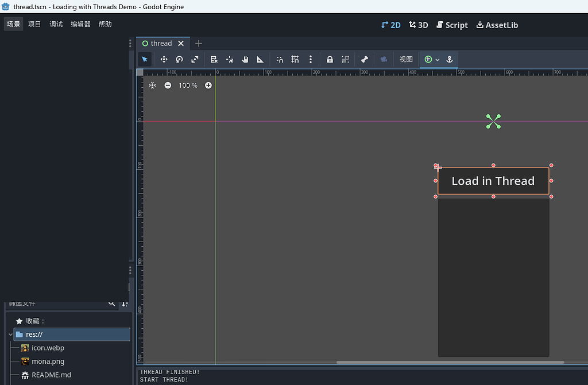Collapse the res:// folder tree

10,334
